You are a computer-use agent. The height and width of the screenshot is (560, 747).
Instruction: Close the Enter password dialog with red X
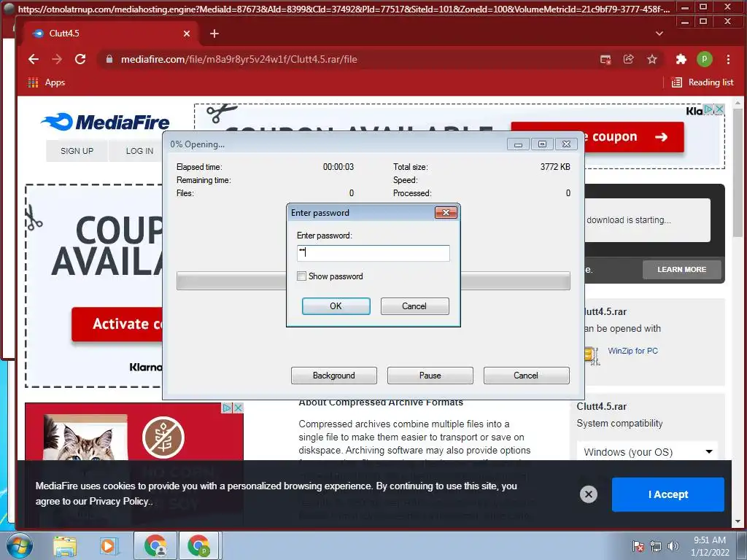click(x=446, y=212)
